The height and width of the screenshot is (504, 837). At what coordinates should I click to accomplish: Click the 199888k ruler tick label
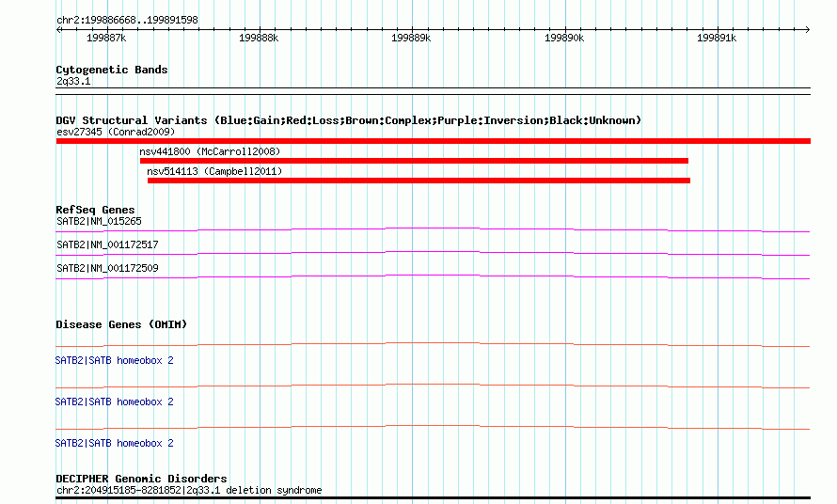tap(259, 38)
